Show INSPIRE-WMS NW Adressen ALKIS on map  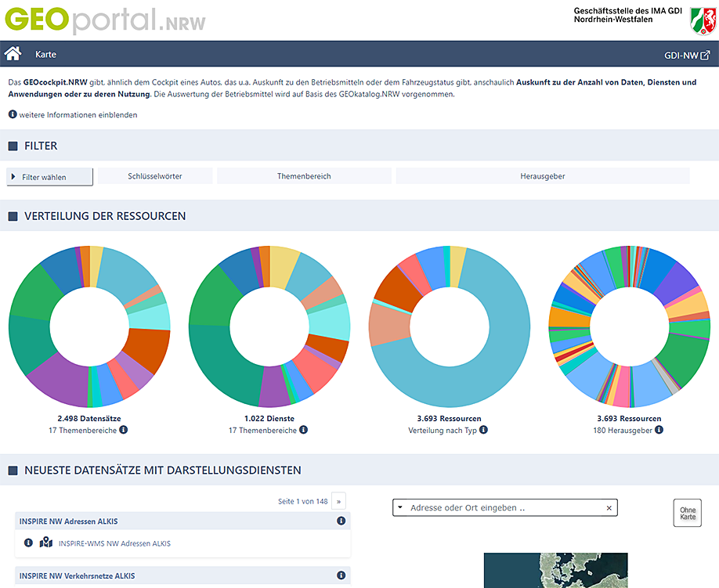(46, 543)
